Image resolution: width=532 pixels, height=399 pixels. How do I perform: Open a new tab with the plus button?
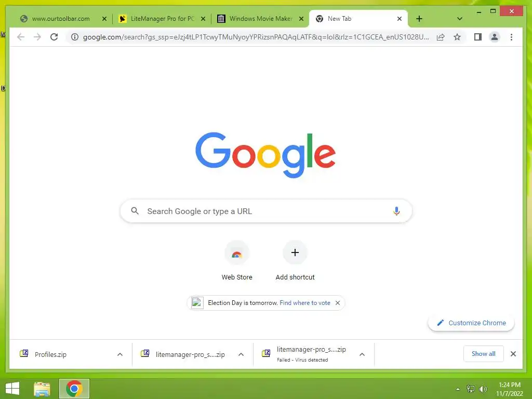pos(419,19)
